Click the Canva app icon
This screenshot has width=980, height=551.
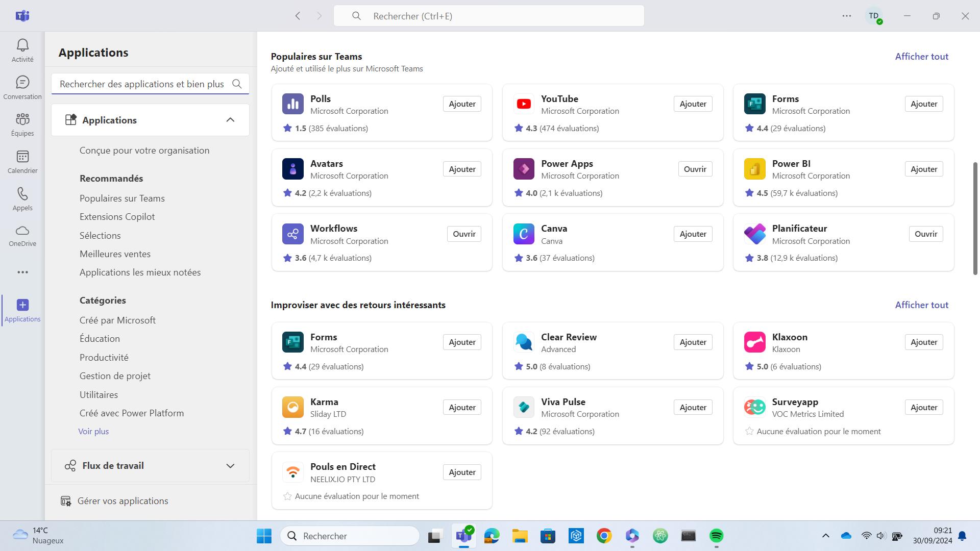tap(524, 234)
